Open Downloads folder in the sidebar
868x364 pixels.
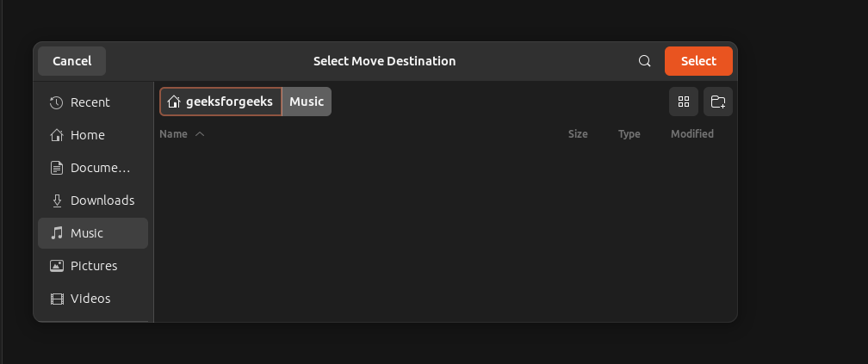[102, 201]
